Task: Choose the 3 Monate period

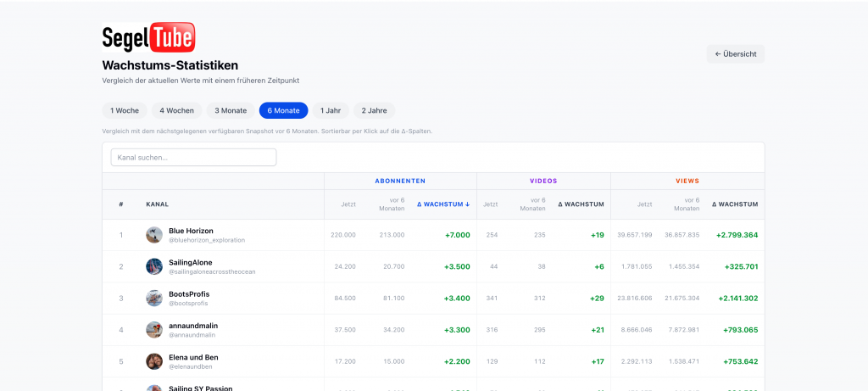Action: (x=231, y=110)
